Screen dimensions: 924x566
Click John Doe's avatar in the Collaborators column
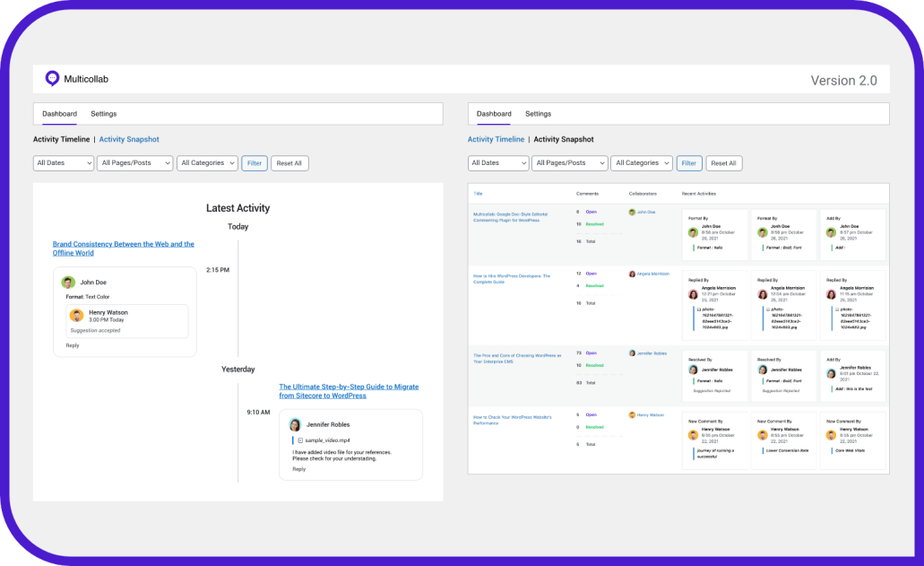[632, 213]
